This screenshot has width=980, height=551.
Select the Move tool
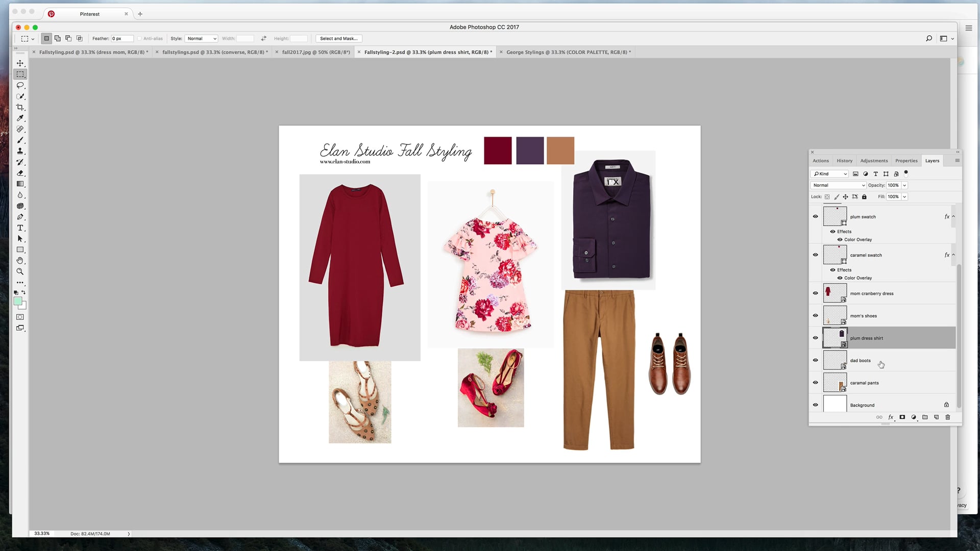tap(20, 63)
